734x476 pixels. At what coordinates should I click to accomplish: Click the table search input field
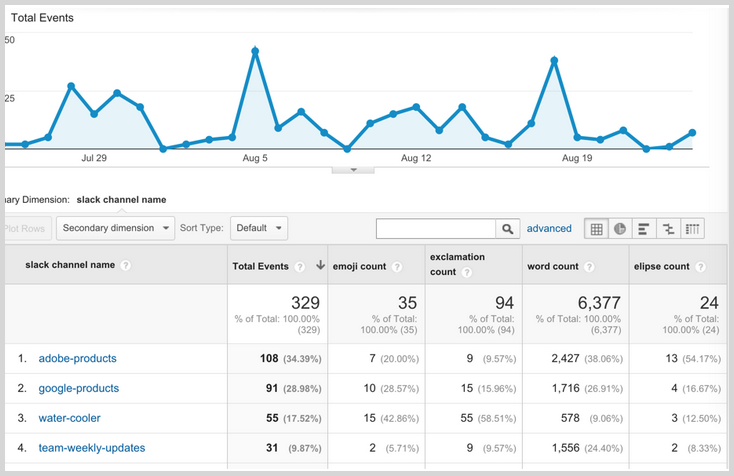tap(436, 229)
